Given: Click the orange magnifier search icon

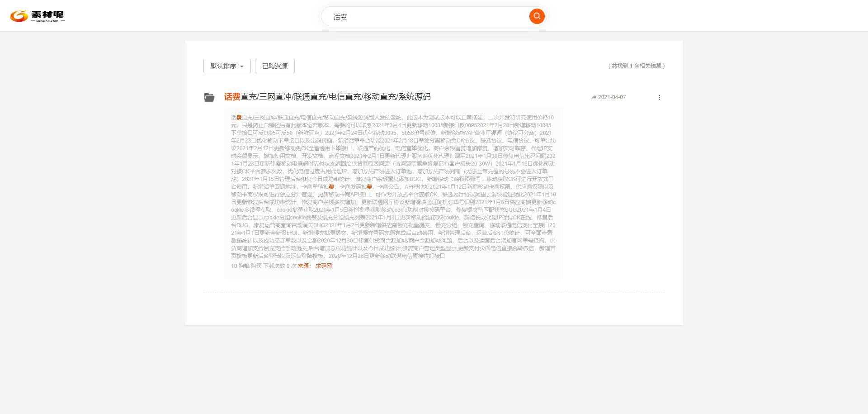Looking at the screenshot, I should point(536,16).
